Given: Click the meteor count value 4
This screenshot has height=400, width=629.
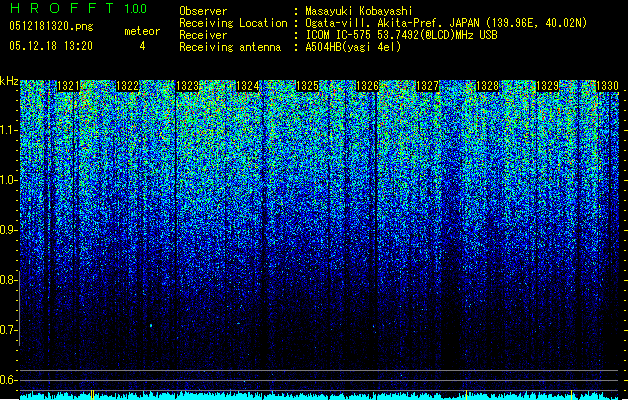Looking at the screenshot, I should pos(142,46).
